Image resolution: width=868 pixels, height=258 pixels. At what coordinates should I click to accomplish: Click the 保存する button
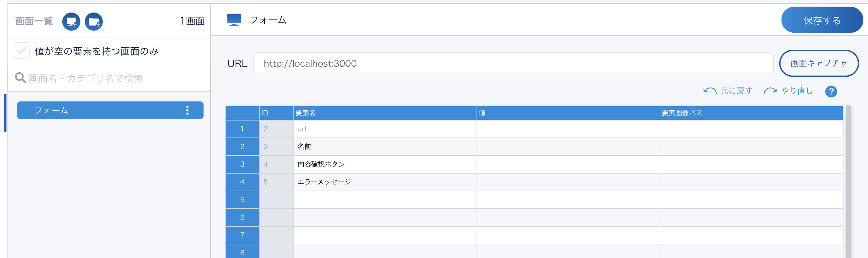[x=822, y=20]
